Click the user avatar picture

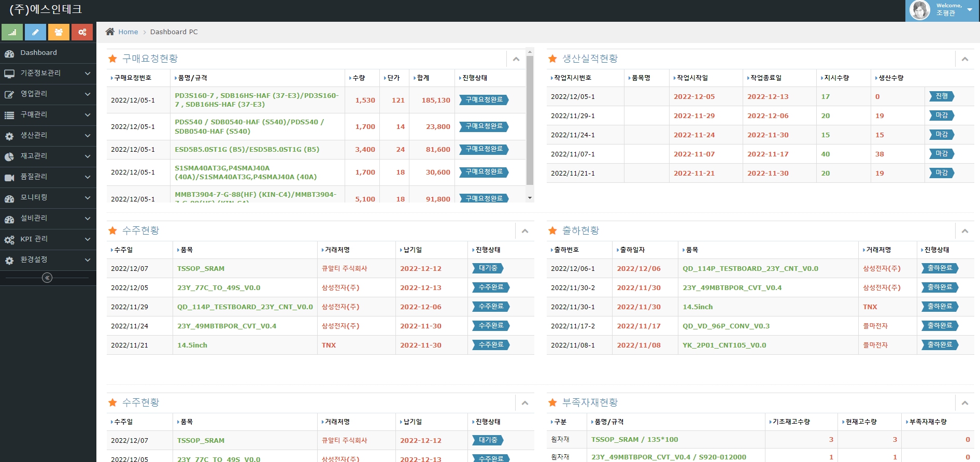click(920, 10)
